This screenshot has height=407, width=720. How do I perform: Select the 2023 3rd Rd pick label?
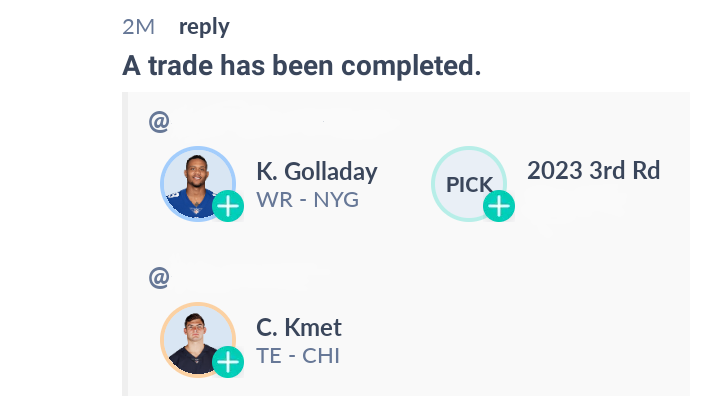[x=593, y=170]
